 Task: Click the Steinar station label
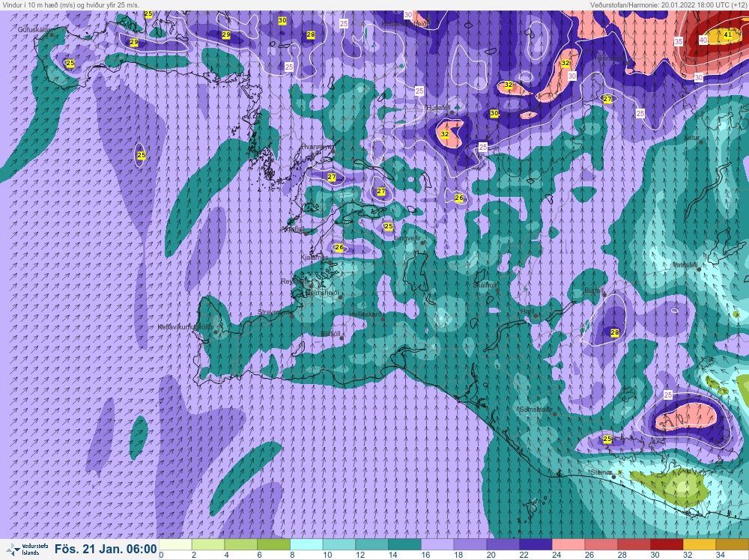(x=601, y=472)
